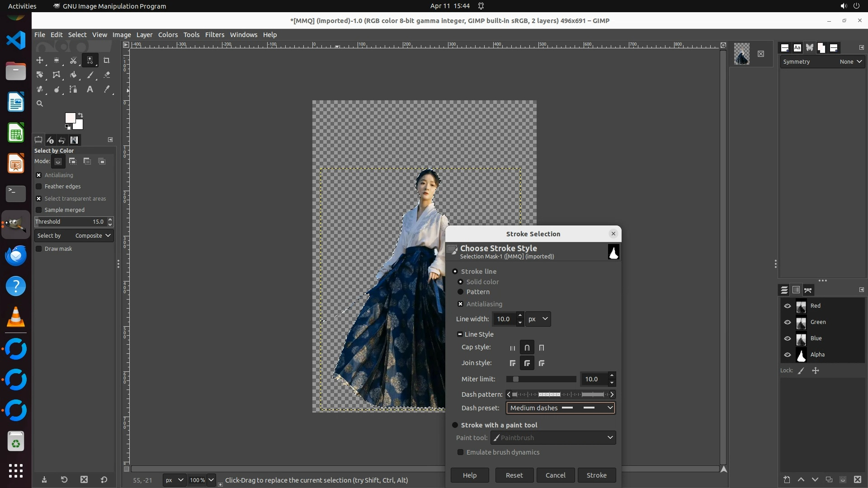Select the Eraser tool
This screenshot has height=488, width=868.
[107, 75]
